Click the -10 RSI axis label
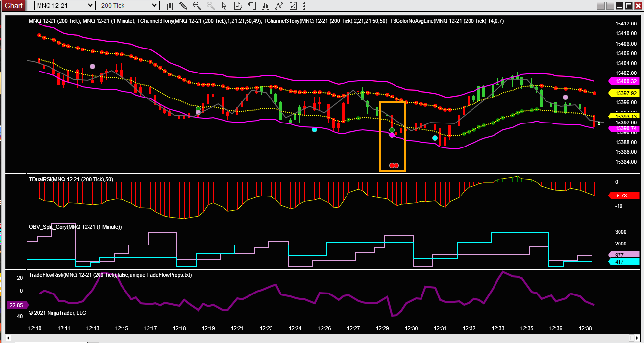Viewport: 644px width, 343px height. [x=619, y=206]
